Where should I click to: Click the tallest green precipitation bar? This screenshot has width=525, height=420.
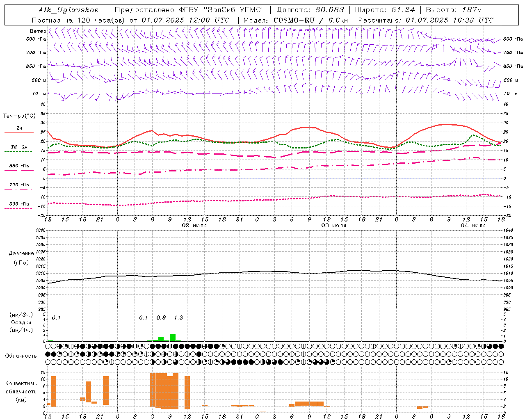[x=173, y=338]
